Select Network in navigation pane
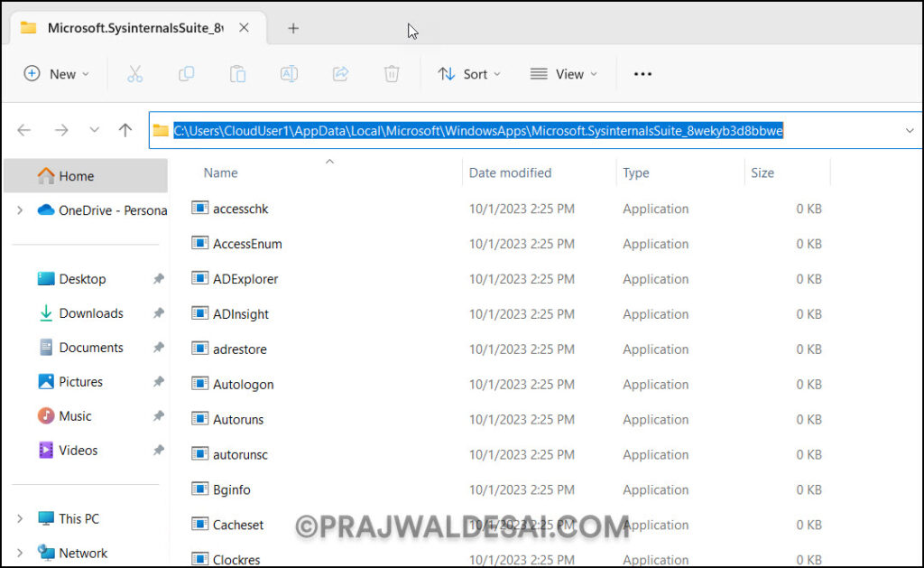 coord(83,553)
